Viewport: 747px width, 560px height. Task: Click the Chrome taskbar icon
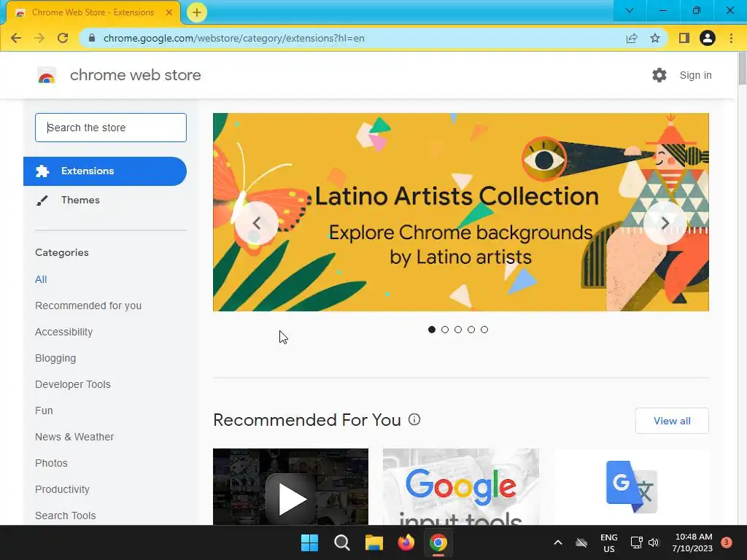[x=438, y=542]
